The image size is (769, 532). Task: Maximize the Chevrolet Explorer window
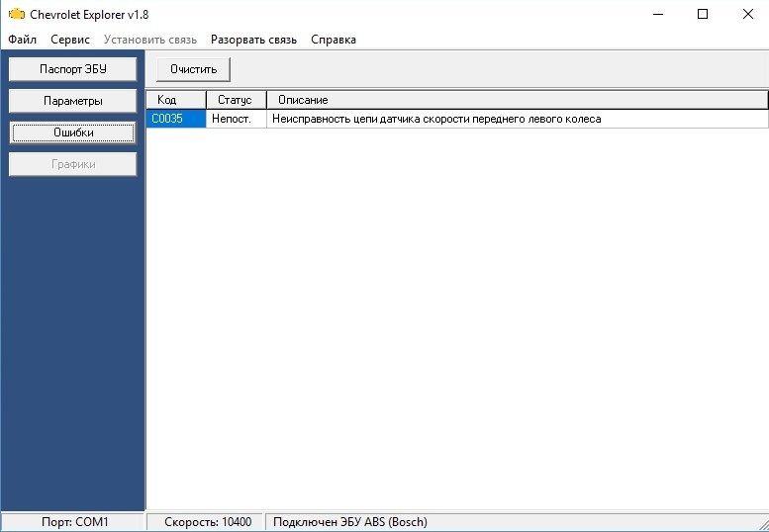[702, 14]
